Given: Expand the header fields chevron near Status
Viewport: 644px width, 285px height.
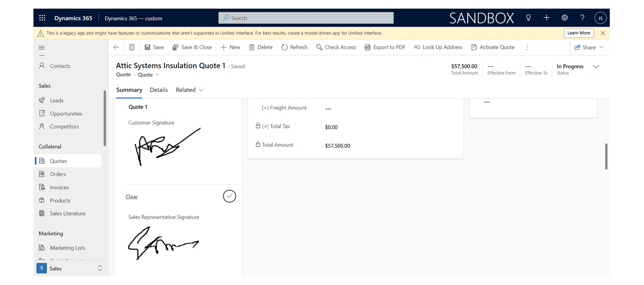Looking at the screenshot, I should point(596,67).
